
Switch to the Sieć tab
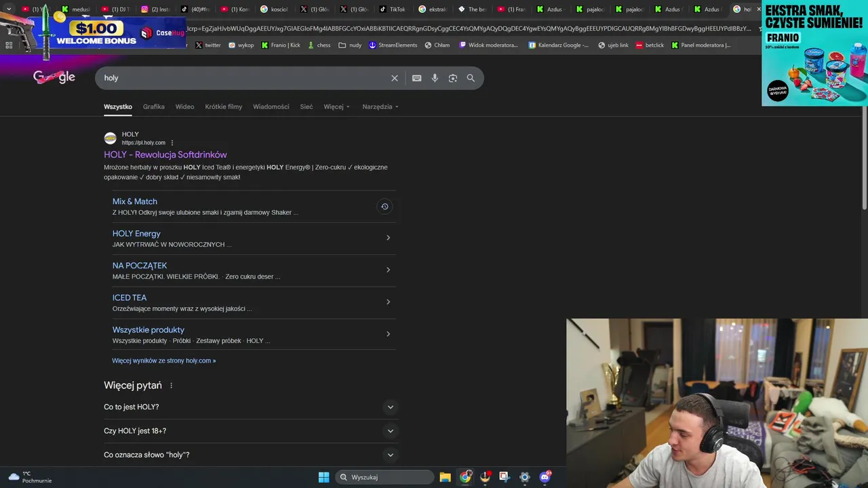[x=307, y=107]
